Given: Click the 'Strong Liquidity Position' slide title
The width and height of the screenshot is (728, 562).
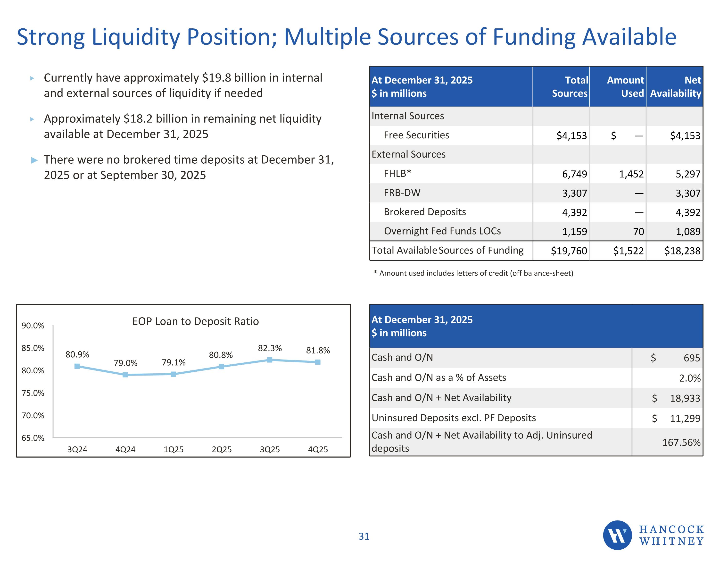Looking at the screenshot, I should click(x=346, y=37).
